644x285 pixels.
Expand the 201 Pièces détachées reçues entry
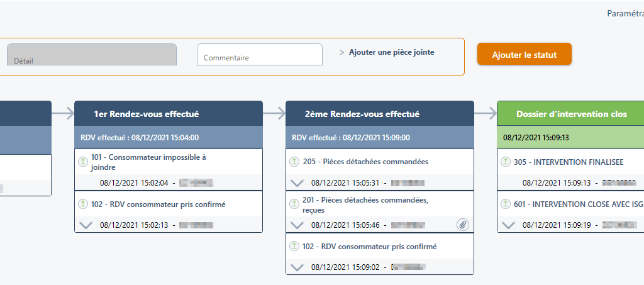[298, 225]
